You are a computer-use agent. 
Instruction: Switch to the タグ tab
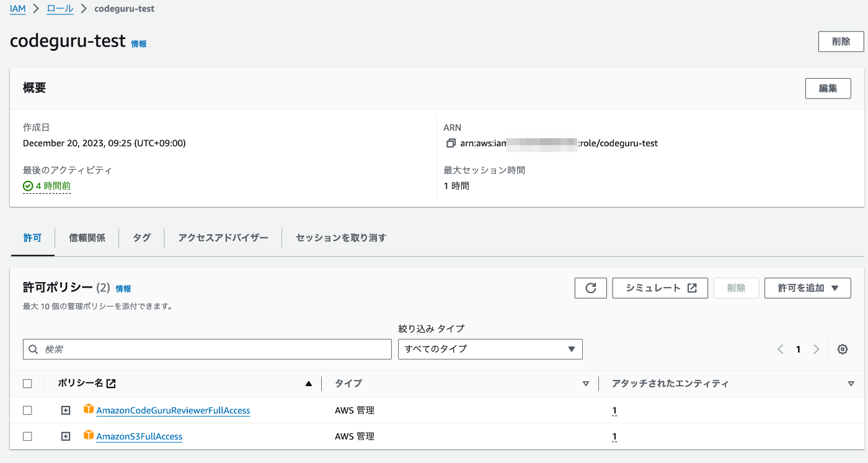[141, 238]
